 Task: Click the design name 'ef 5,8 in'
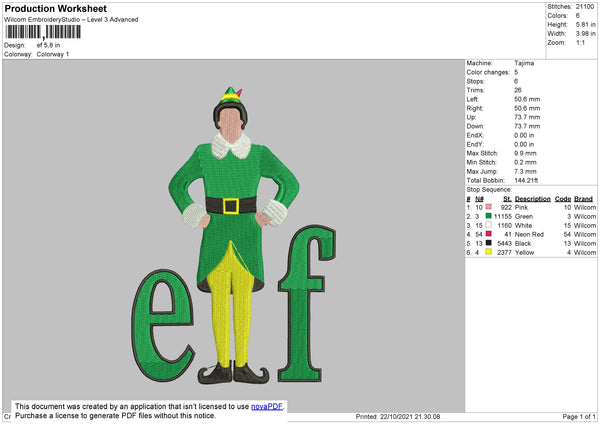pyautogui.click(x=48, y=45)
